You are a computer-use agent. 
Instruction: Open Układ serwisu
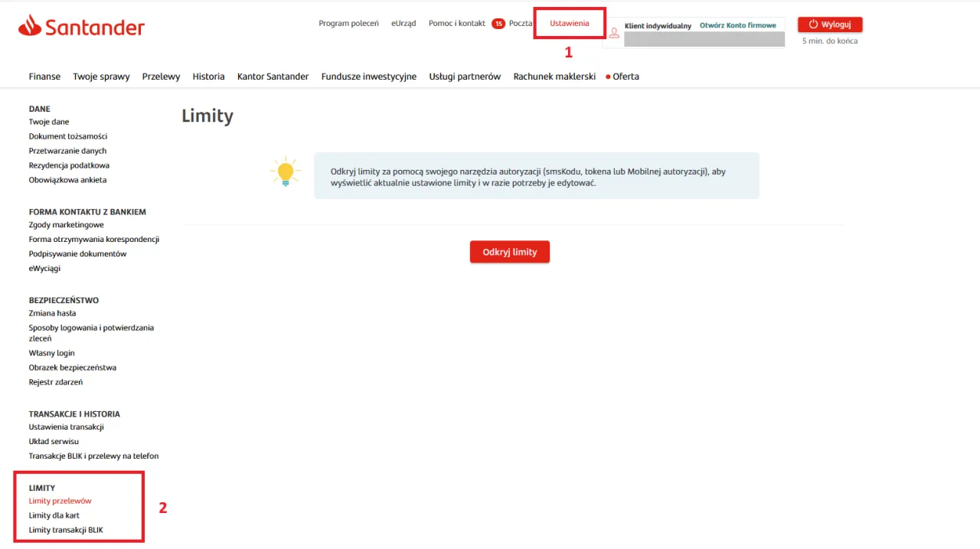coord(54,442)
